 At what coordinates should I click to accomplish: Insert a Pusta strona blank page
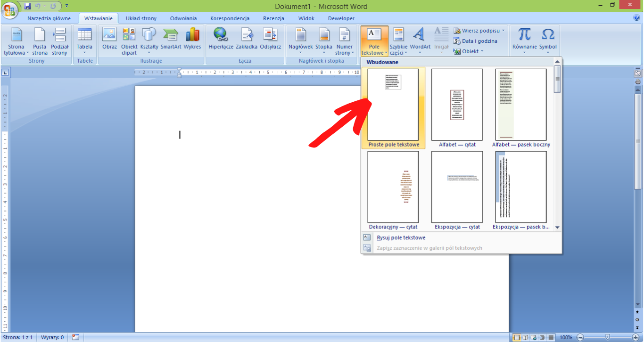coord(40,41)
